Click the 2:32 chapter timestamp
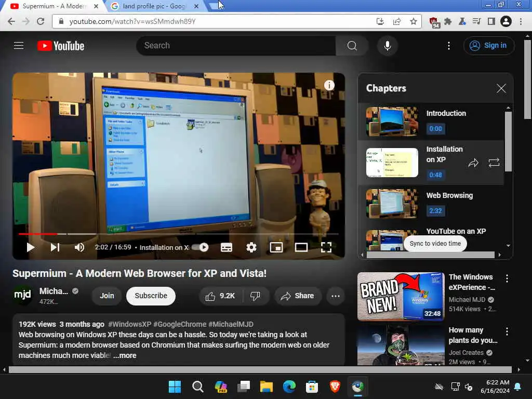The image size is (532, 399). pyautogui.click(x=435, y=211)
